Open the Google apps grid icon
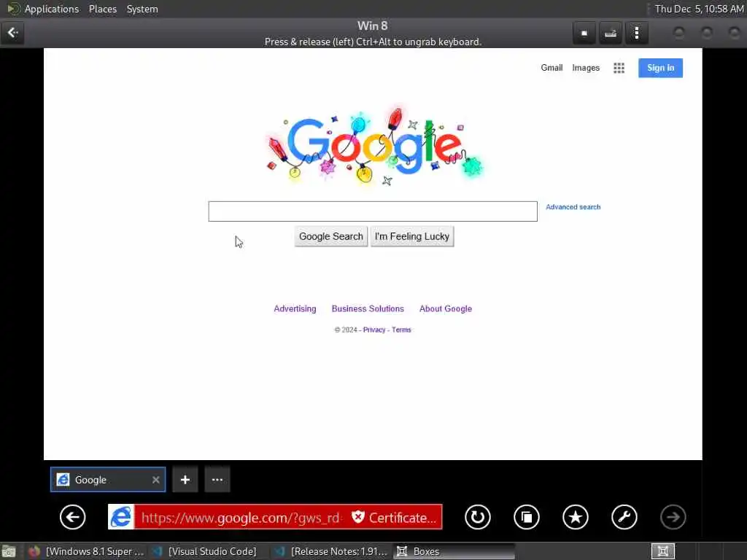747x560 pixels. [x=619, y=68]
